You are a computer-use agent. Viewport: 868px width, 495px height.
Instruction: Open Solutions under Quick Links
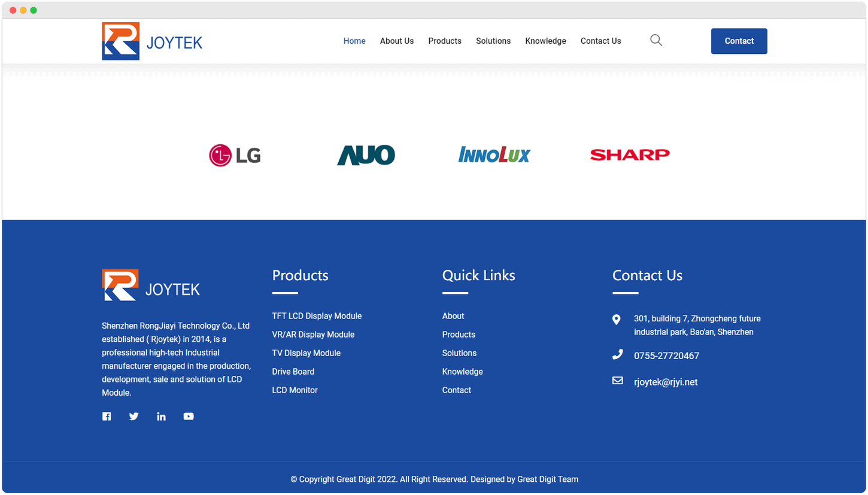[459, 353]
